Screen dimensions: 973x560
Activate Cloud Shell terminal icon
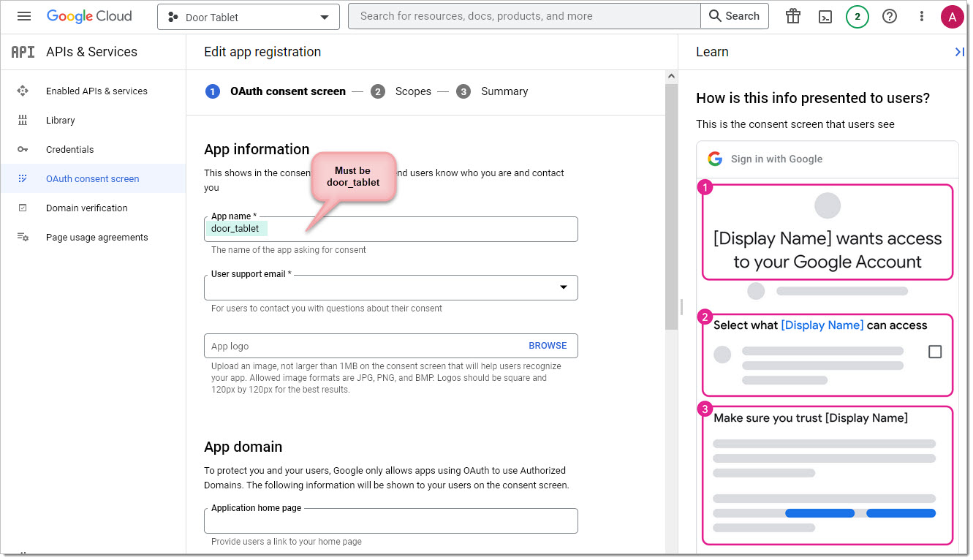[825, 16]
